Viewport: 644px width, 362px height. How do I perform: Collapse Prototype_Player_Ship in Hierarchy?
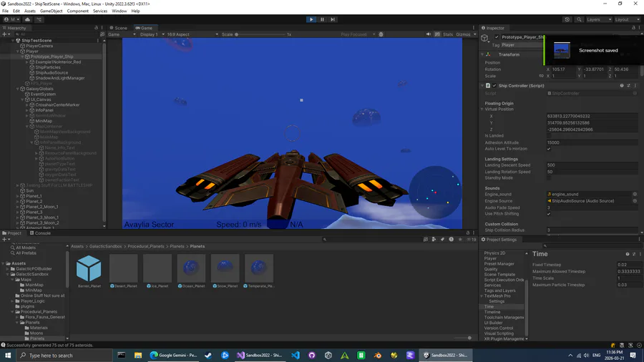[23, 57]
